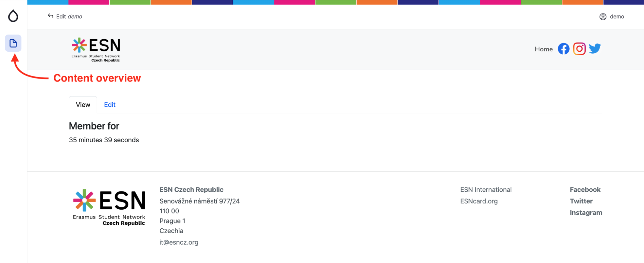Open the Content overview sidebar icon
Viewport: 644px width, 263px height.
click(x=13, y=43)
